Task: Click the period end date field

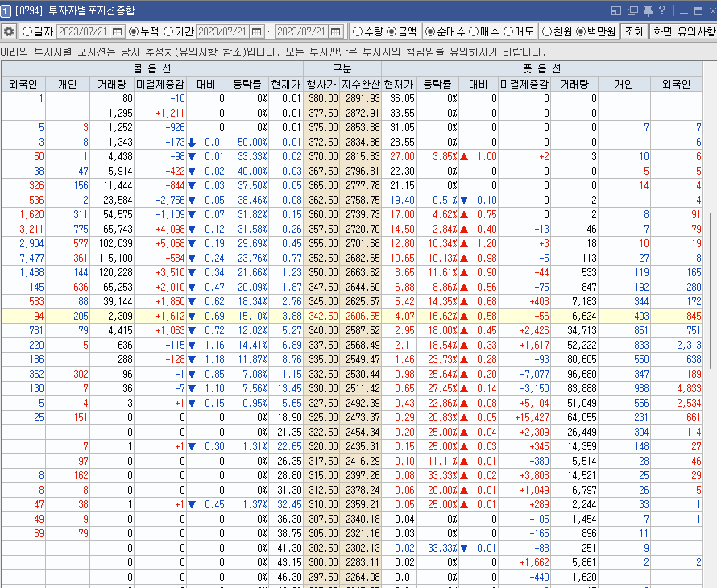Action: 302,31
